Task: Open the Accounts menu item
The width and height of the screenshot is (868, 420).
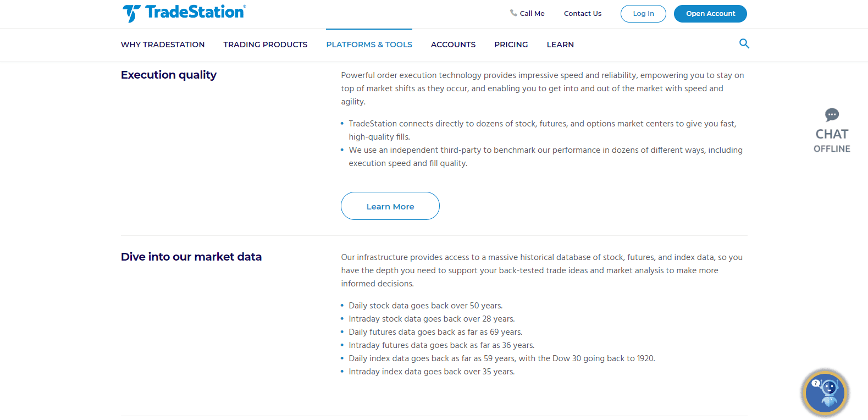Action: pos(453,45)
